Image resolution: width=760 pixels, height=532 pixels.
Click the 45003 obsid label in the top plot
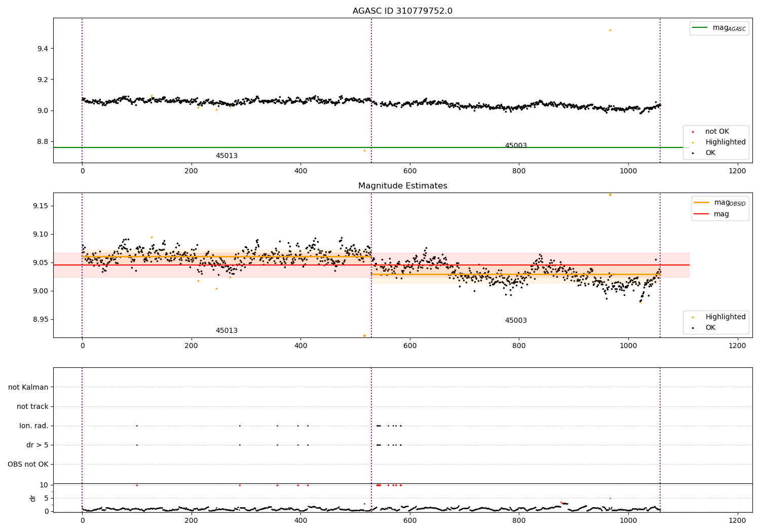pyautogui.click(x=516, y=146)
